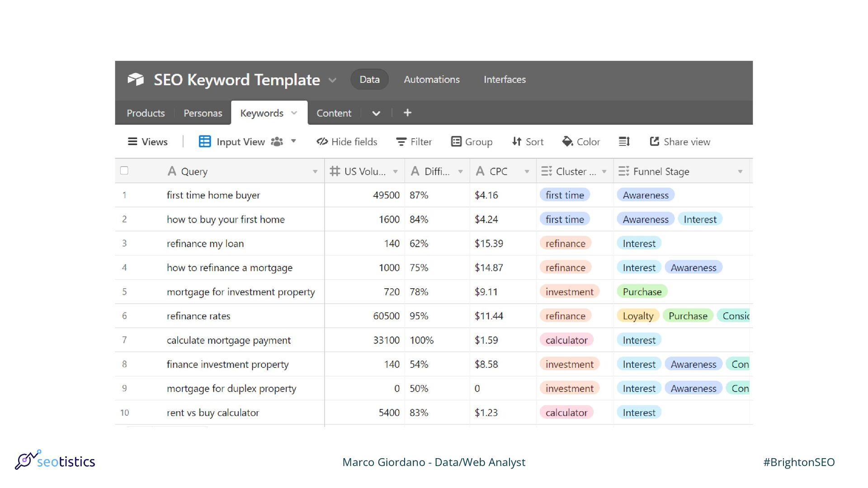Open the Funnel Stage column dropdown arrow
868x488 pixels.
pos(740,172)
